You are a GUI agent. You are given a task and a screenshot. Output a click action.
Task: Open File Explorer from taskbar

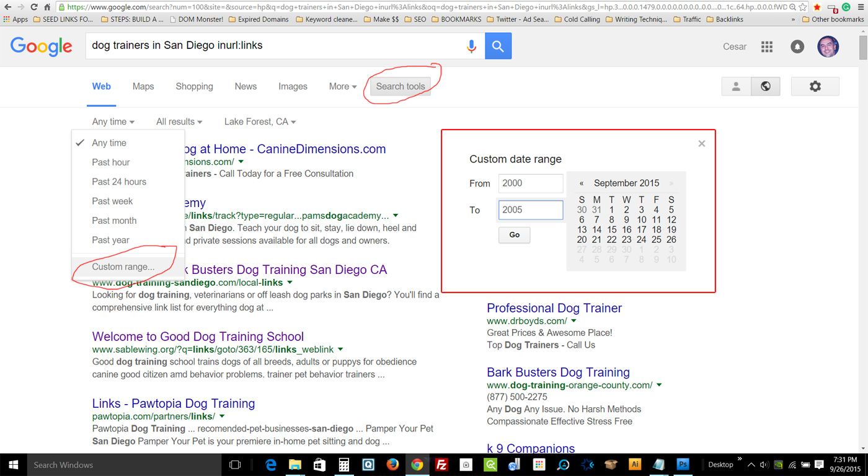tap(295, 464)
